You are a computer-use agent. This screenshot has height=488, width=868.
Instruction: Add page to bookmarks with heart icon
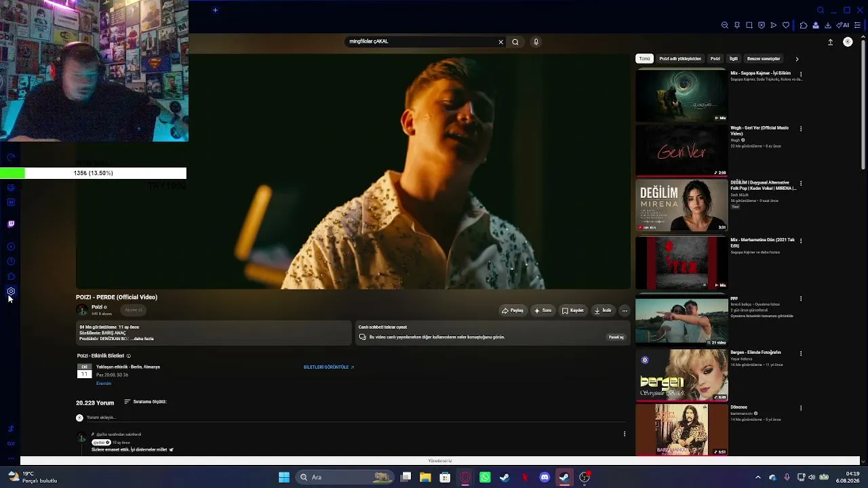point(786,25)
